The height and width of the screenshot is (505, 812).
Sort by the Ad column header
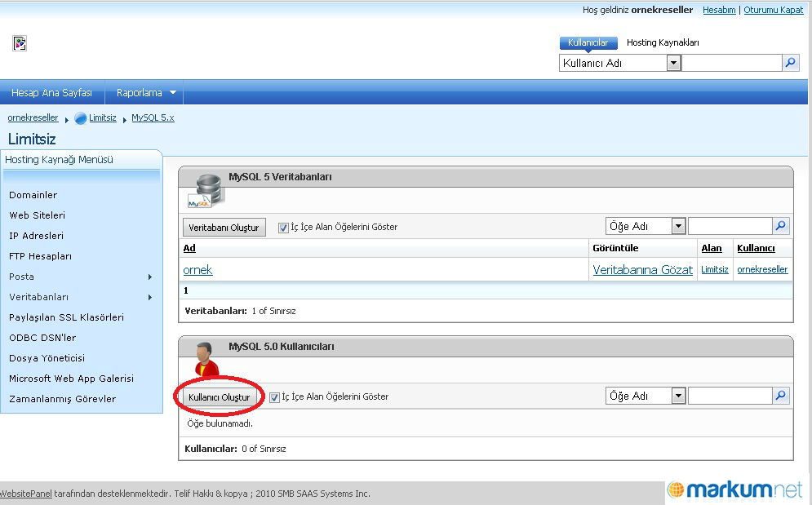[x=189, y=248]
